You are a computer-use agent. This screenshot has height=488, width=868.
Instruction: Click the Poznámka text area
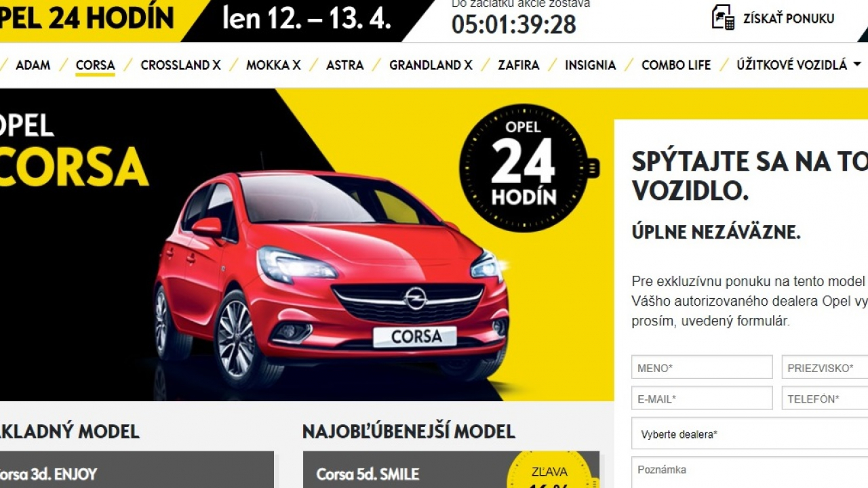tap(749, 473)
